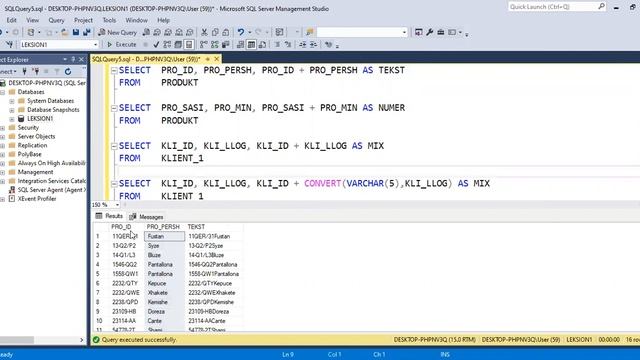The height and width of the screenshot is (360, 640).
Task: Open the Project menu
Action: pos(83,20)
